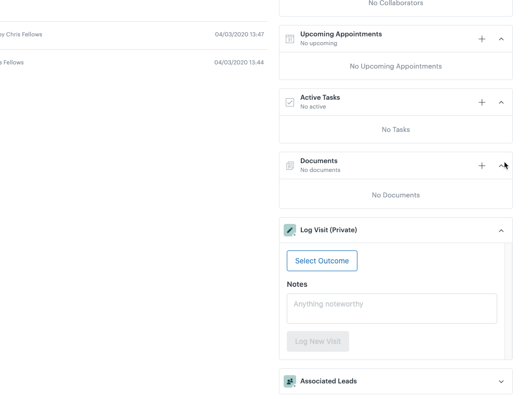Collapse the Upcoming Appointments panel

coord(501,38)
